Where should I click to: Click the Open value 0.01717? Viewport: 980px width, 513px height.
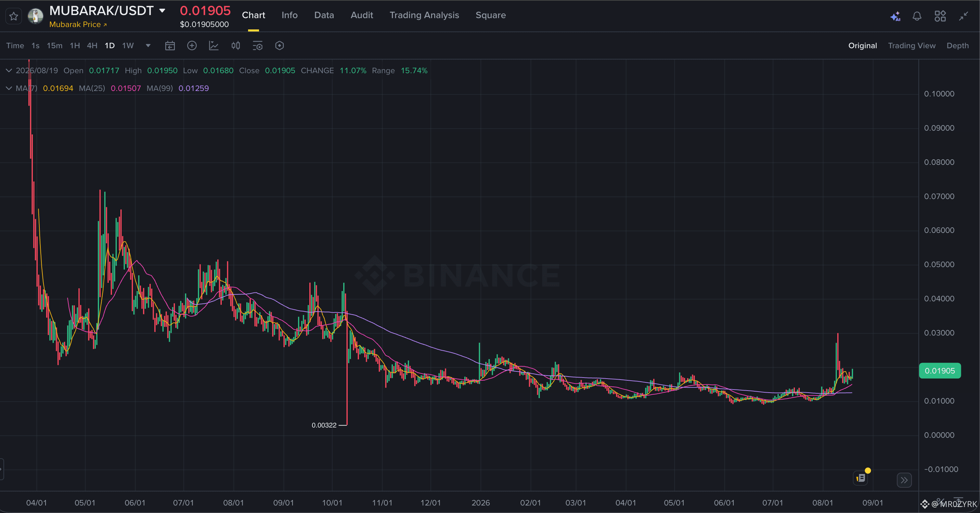(x=104, y=71)
